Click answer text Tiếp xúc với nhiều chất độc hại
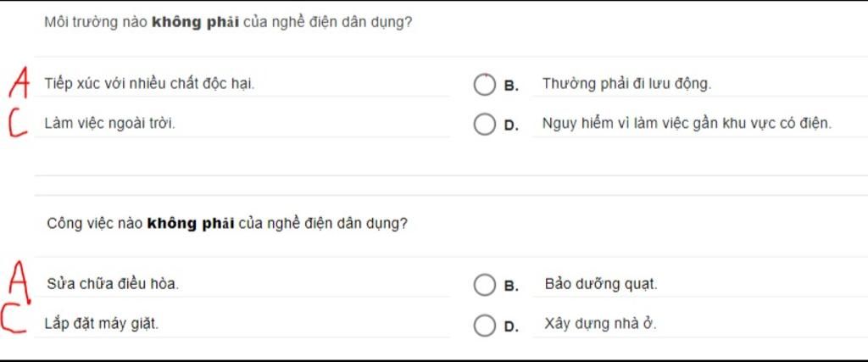 pos(149,84)
